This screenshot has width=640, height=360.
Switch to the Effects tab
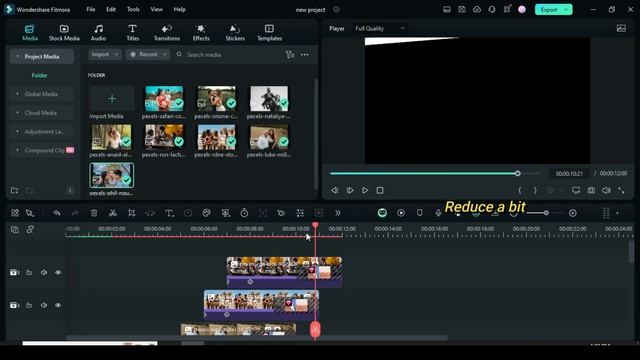201,33
